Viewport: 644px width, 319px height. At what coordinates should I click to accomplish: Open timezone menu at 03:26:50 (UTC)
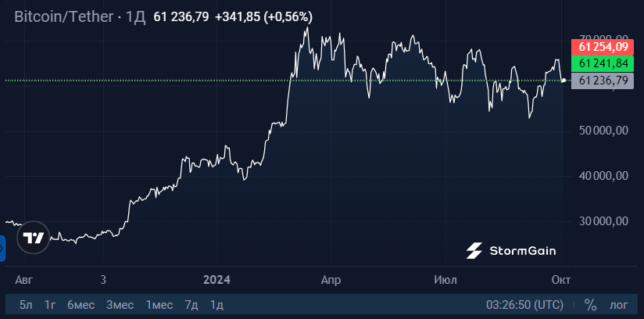[x=523, y=304]
